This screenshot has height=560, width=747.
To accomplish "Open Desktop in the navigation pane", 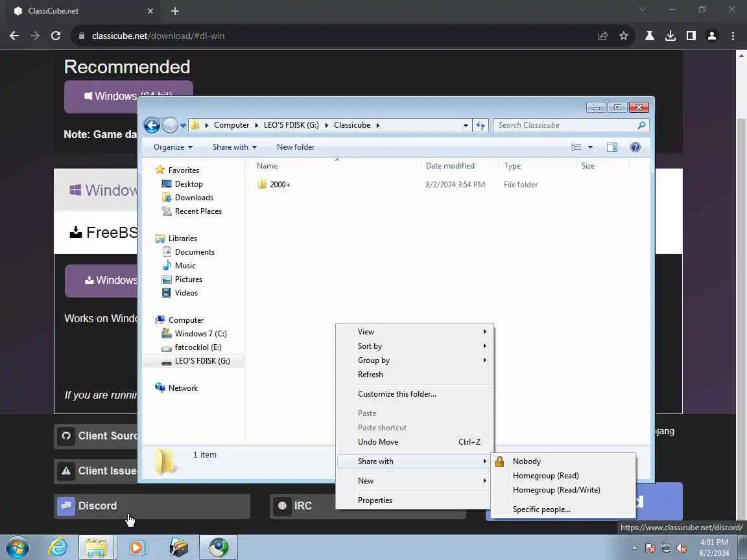I will (x=189, y=184).
